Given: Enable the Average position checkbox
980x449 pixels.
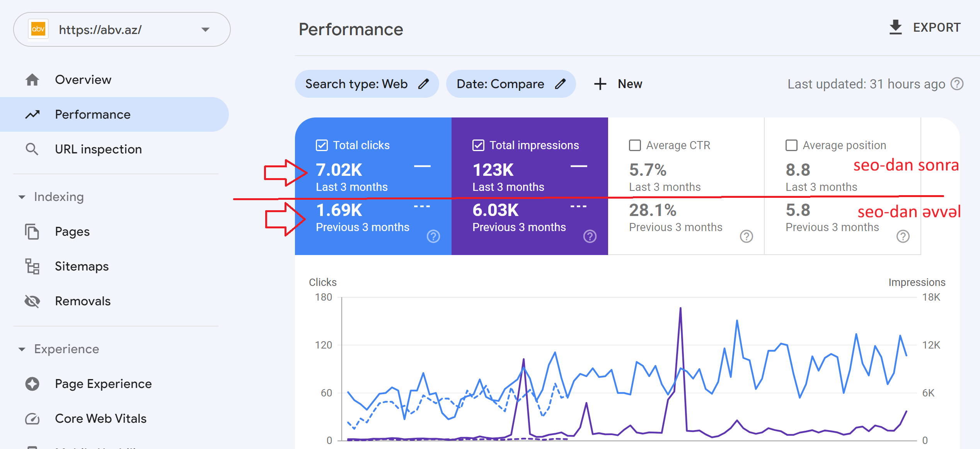Looking at the screenshot, I should (791, 145).
